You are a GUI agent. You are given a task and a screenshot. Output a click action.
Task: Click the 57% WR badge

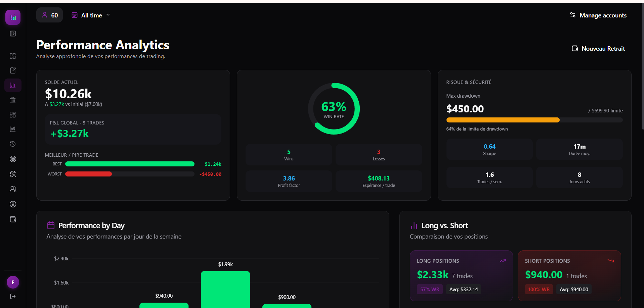[x=430, y=289]
